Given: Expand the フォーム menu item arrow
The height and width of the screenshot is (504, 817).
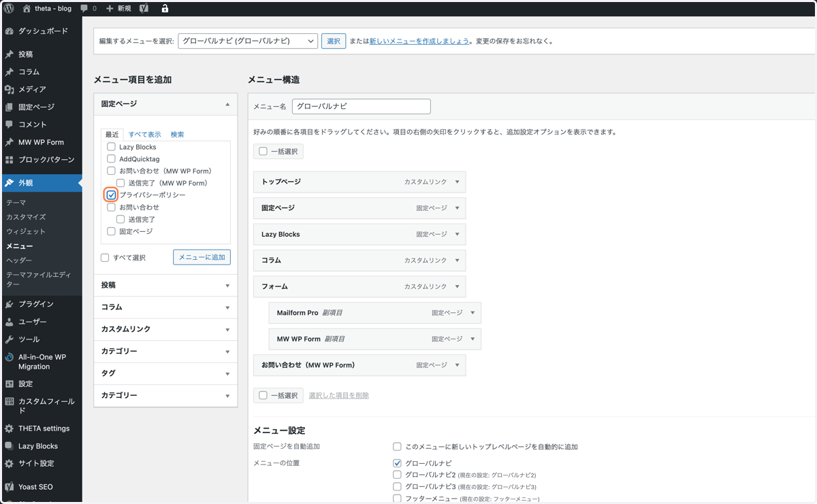Looking at the screenshot, I should [457, 286].
